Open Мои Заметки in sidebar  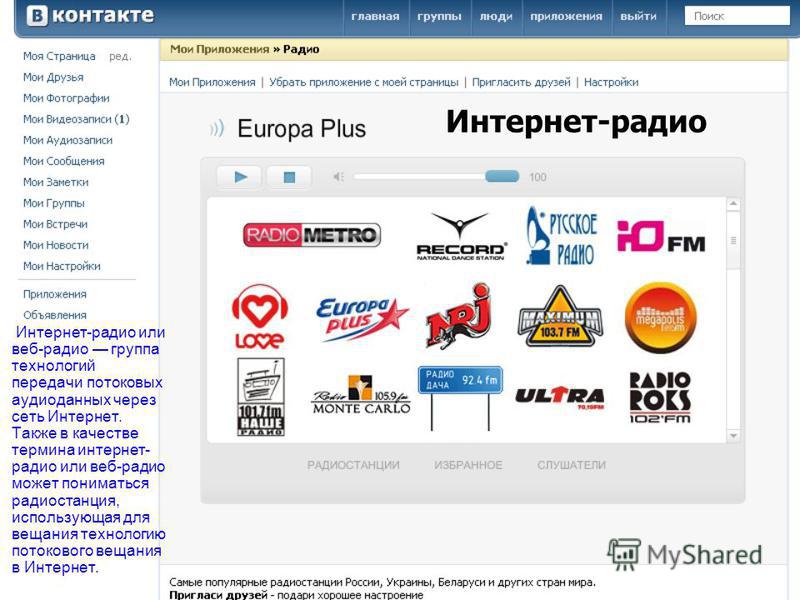pos(56,182)
